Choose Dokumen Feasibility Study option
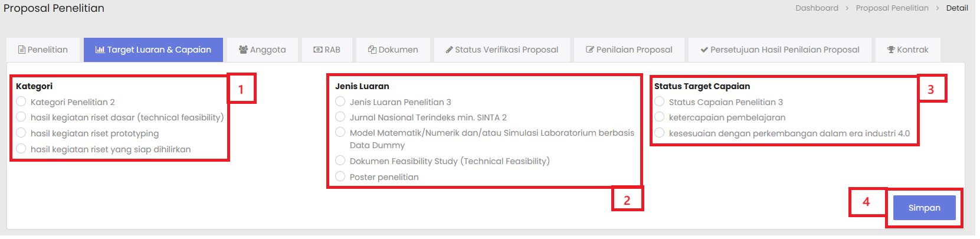 pos(340,161)
